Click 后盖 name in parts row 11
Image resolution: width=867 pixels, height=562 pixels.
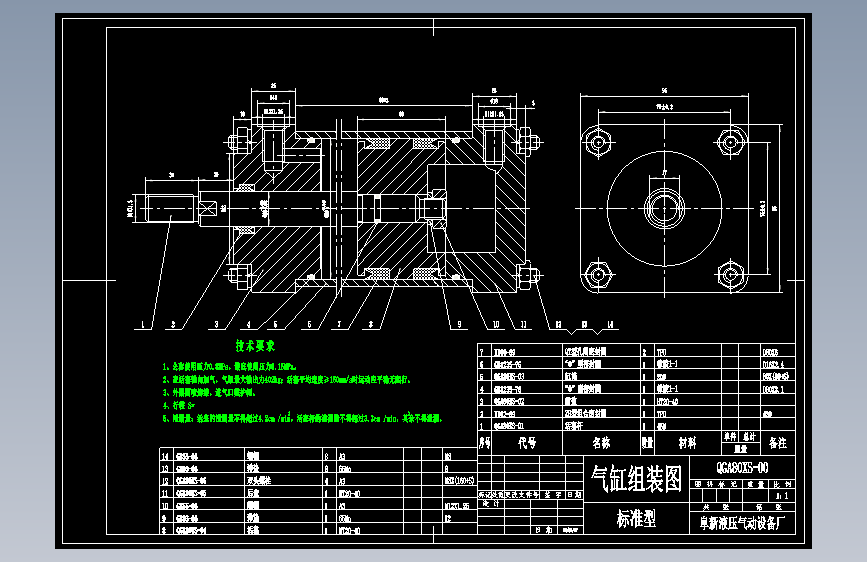click(x=253, y=493)
